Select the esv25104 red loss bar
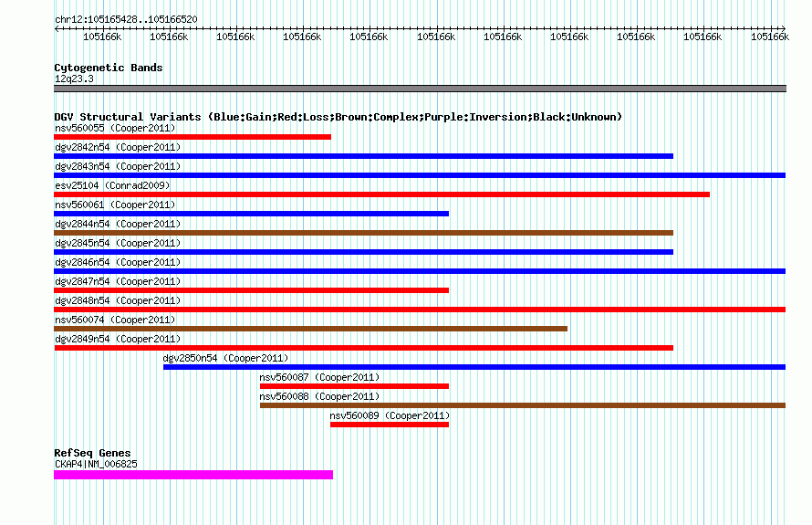 (381, 194)
